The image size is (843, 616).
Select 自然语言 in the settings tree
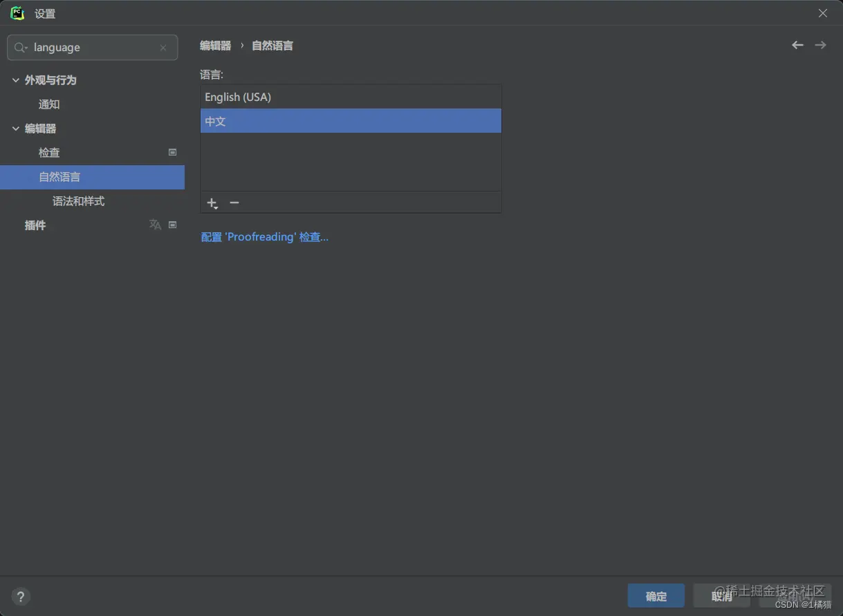93,177
